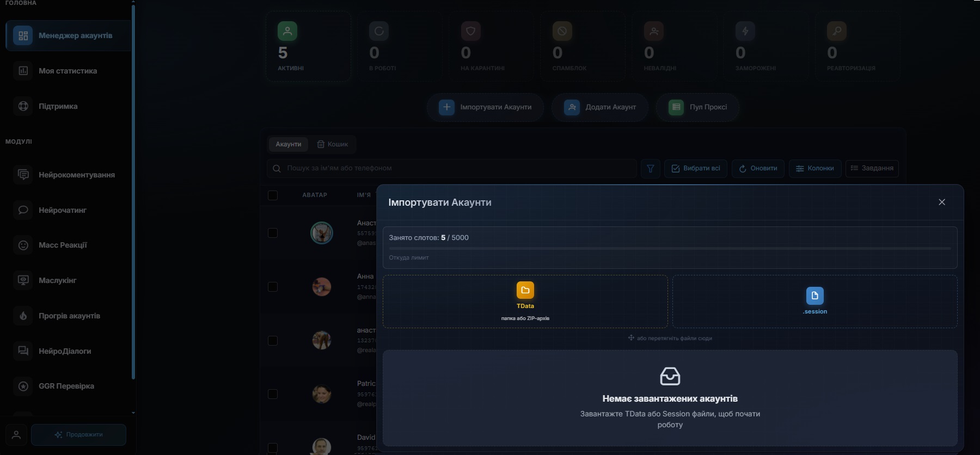This screenshot has height=455, width=980.
Task: Close the Імпортувати Акаунти dialog
Action: (942, 202)
